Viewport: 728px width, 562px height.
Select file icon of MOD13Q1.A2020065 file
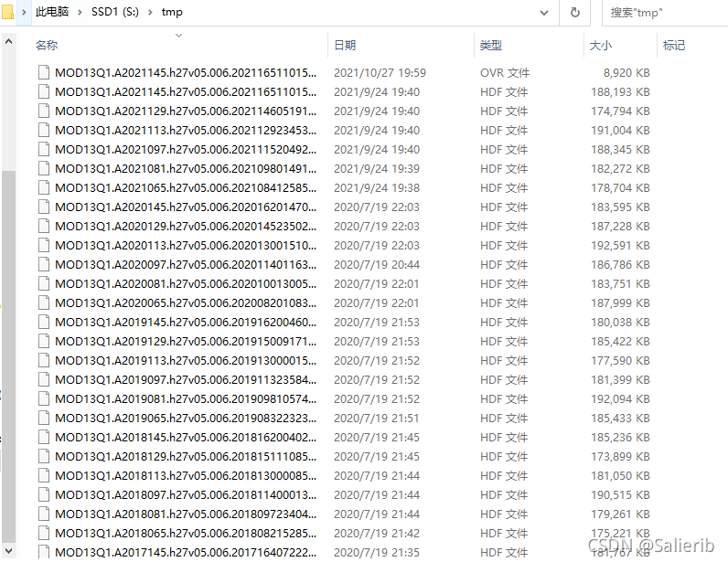(44, 303)
